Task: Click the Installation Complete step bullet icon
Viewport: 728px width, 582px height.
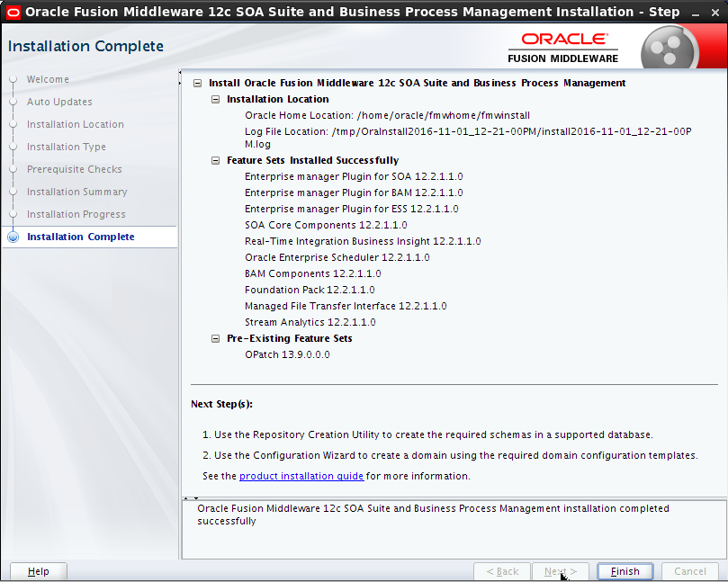Action: click(x=13, y=237)
